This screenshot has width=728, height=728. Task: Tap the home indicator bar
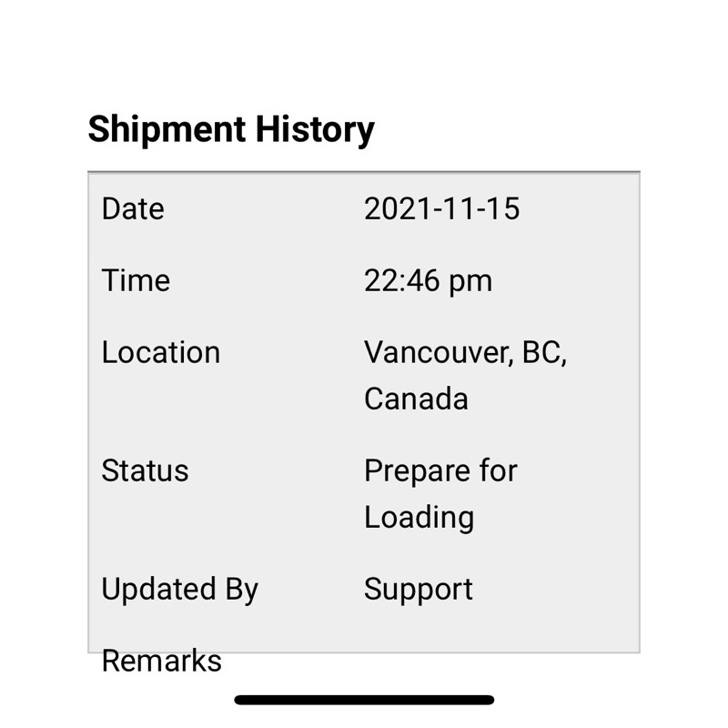click(x=364, y=700)
